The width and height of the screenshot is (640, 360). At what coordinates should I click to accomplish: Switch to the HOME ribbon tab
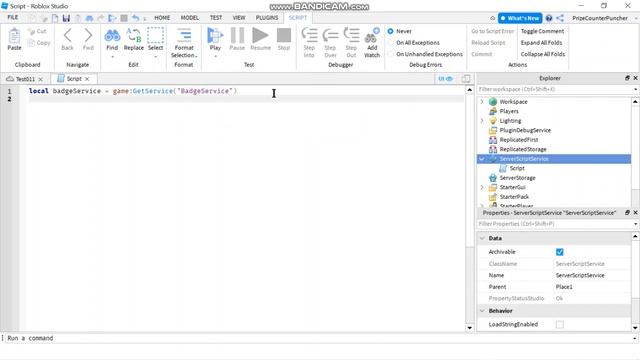click(x=162, y=18)
